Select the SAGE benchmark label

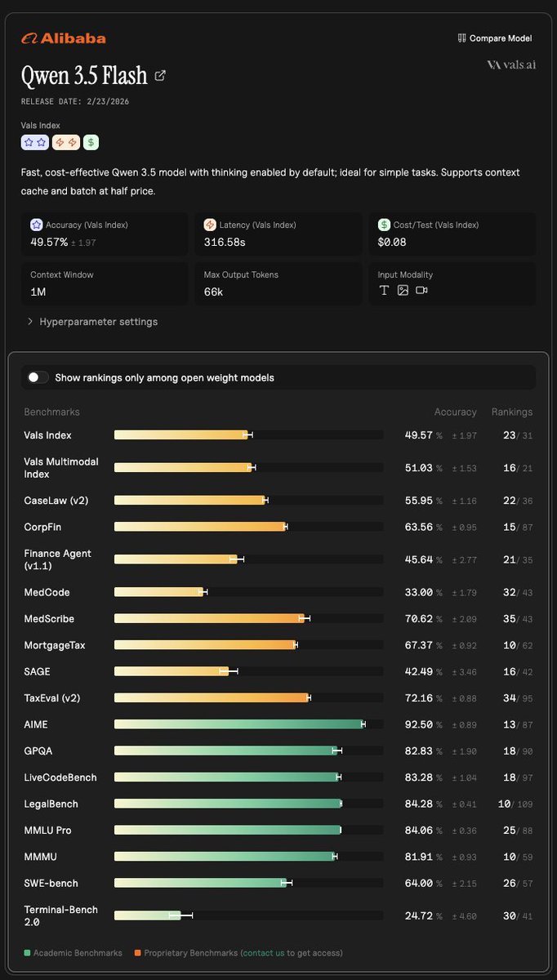coord(37,671)
